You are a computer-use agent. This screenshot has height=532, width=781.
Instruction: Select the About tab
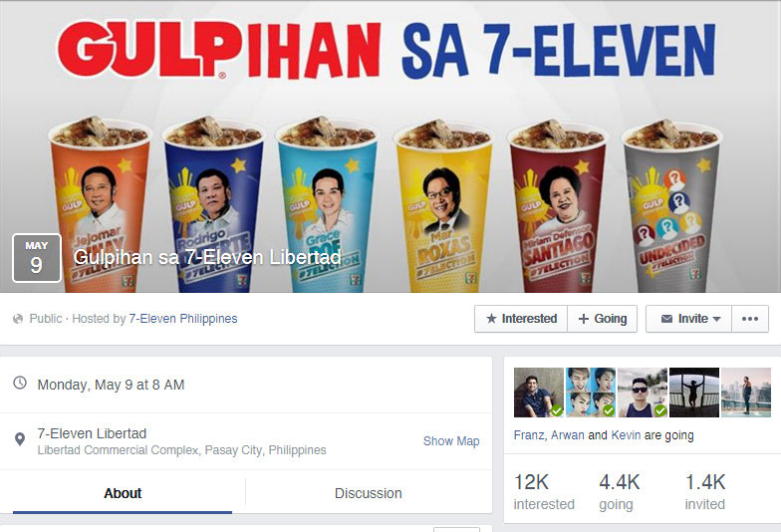pyautogui.click(x=123, y=493)
